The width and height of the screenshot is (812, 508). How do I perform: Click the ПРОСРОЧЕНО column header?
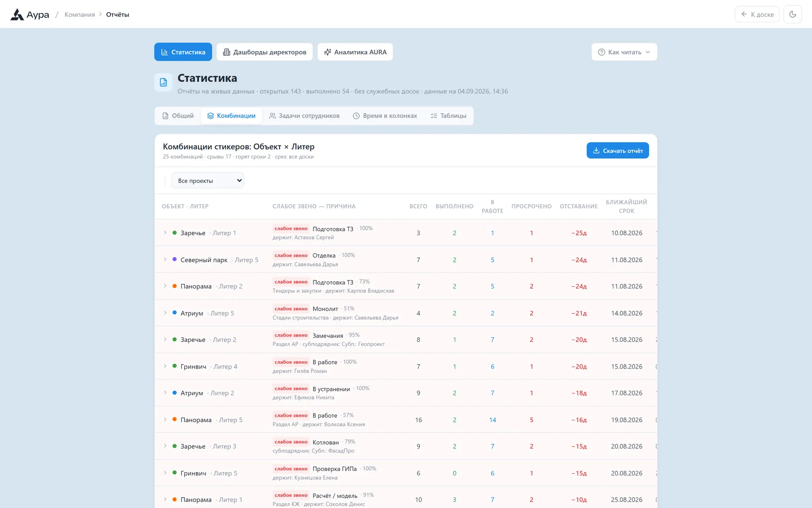pos(531,206)
